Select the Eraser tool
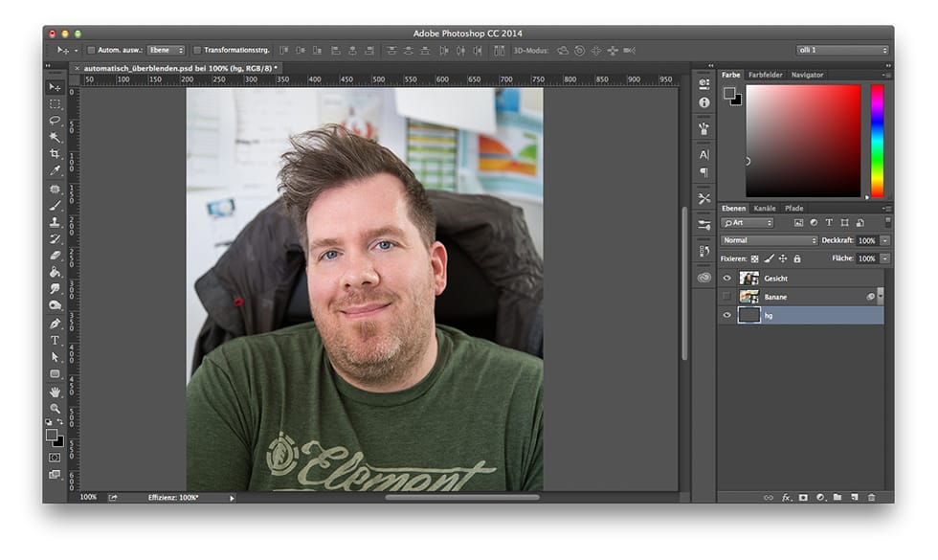This screenshot has height=560, width=938. 55,256
